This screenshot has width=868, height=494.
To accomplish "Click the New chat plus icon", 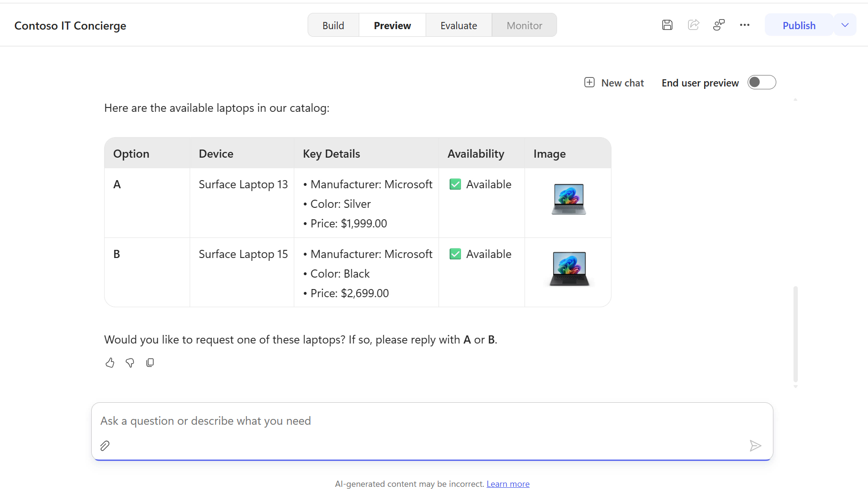I will (x=589, y=83).
